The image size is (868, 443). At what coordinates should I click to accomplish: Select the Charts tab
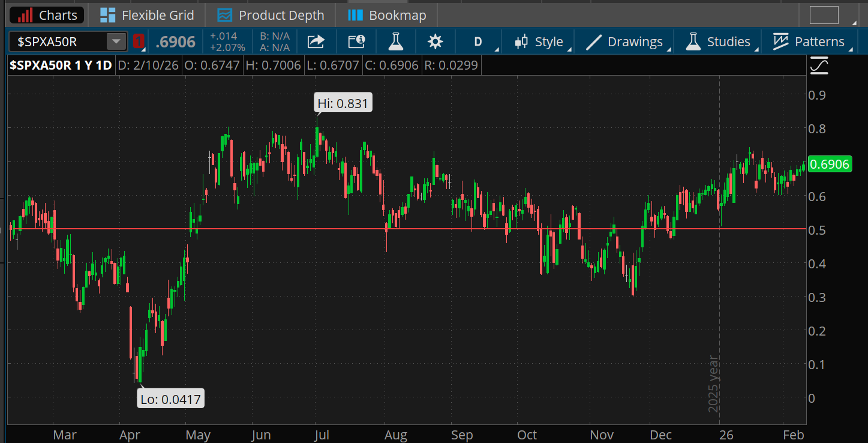[x=48, y=15]
